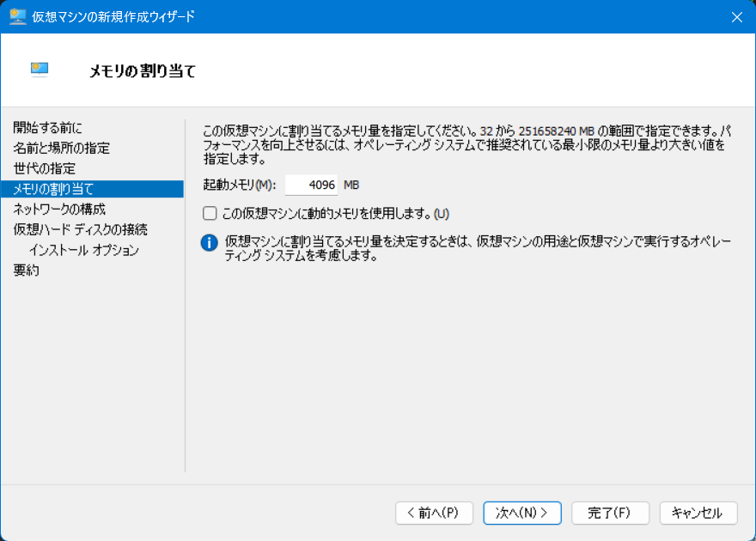756x541 pixels.
Task: Click the 起動メモリ(M) label
Action: pos(240,185)
